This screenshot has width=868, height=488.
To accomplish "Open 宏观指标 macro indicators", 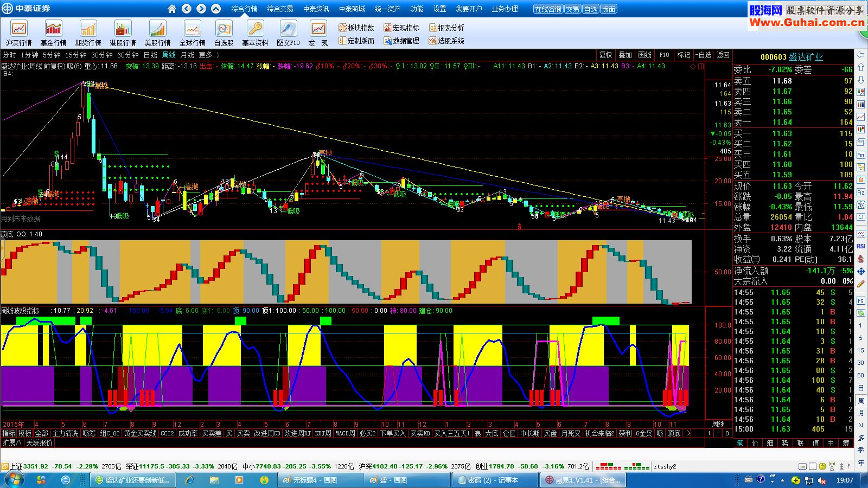I will (x=401, y=28).
